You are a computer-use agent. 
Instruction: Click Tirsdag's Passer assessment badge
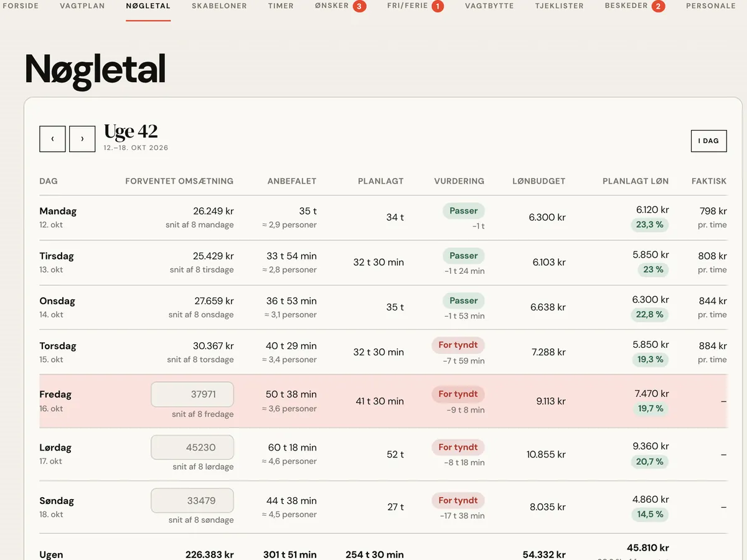click(464, 256)
